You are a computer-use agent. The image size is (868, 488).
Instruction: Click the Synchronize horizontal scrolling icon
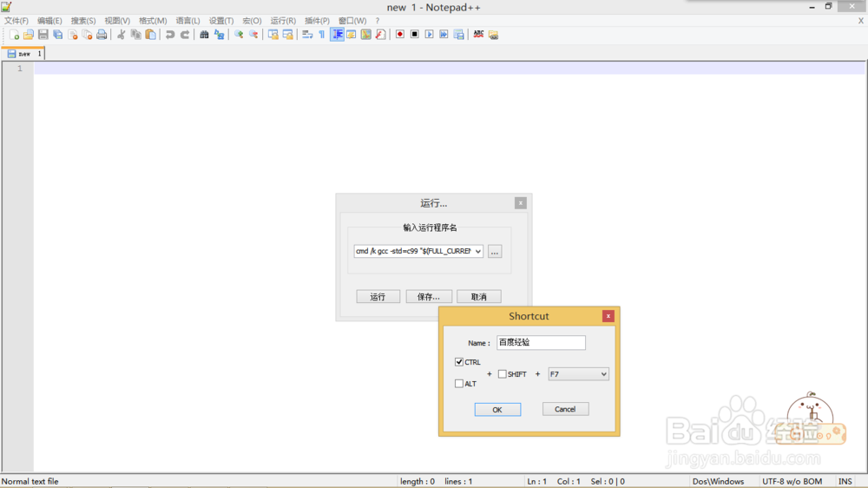point(287,35)
